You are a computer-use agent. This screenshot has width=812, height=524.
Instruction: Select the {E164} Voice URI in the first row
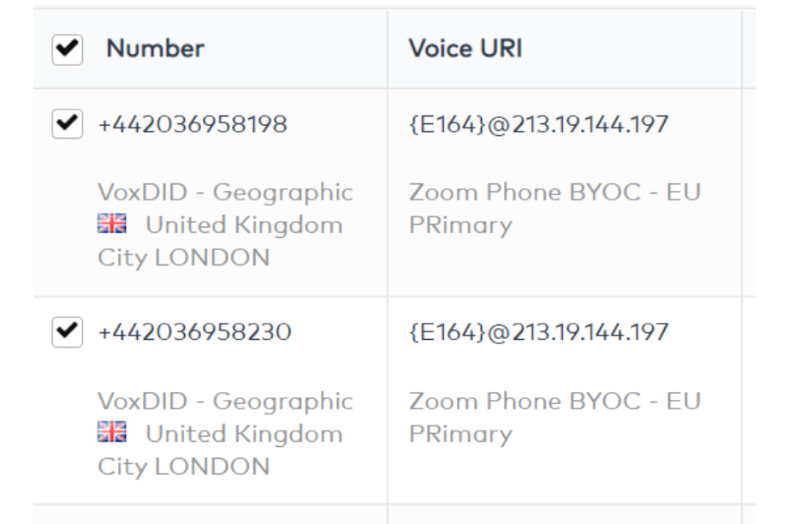(538, 125)
